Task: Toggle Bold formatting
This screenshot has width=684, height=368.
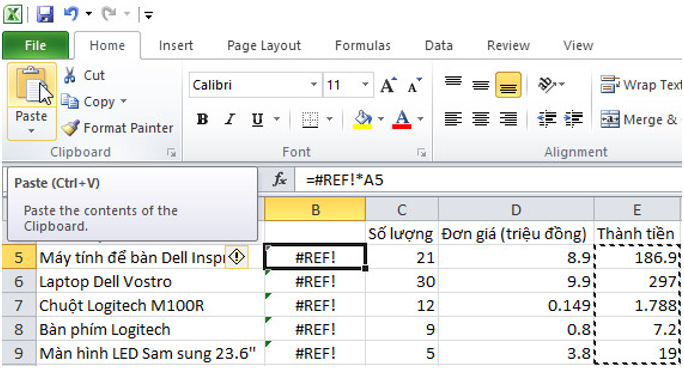Action: (x=202, y=119)
